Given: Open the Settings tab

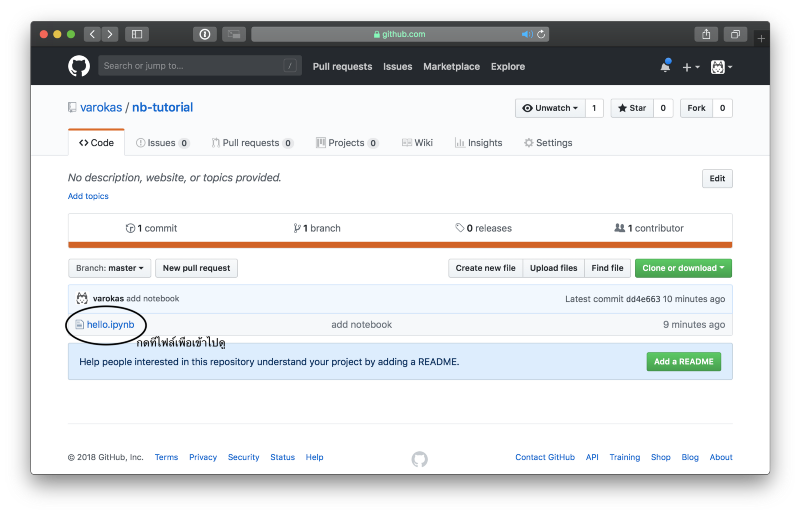Looking at the screenshot, I should 548,143.
